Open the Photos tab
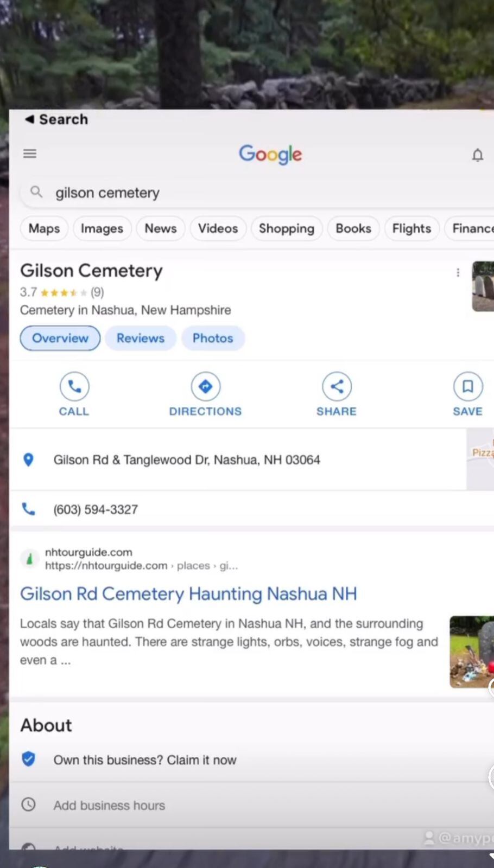The image size is (494, 868). click(x=213, y=338)
